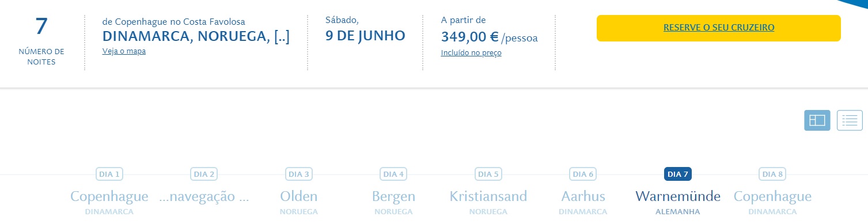868x224 pixels.
Task: Select the DIA 3 timeline marker
Action: (299, 174)
